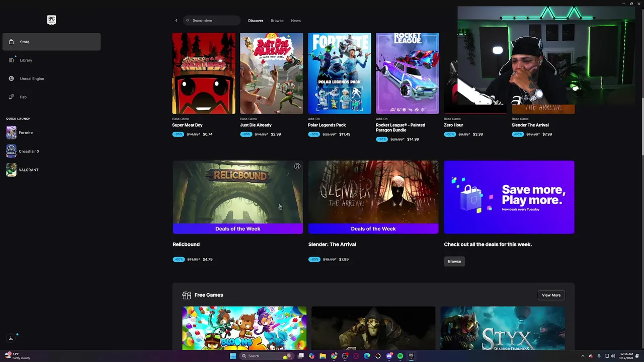This screenshot has height=362, width=644.
Task: Click the Epic Games logo in sidebar
Action: point(51,20)
